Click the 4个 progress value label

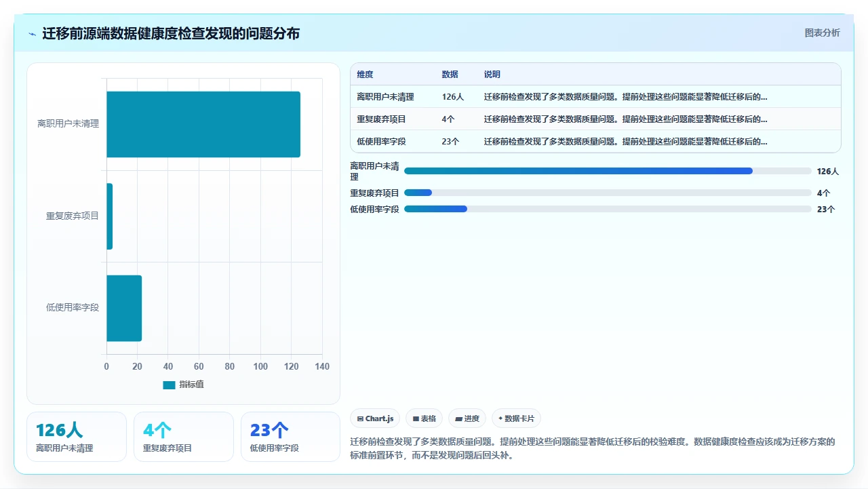(823, 193)
